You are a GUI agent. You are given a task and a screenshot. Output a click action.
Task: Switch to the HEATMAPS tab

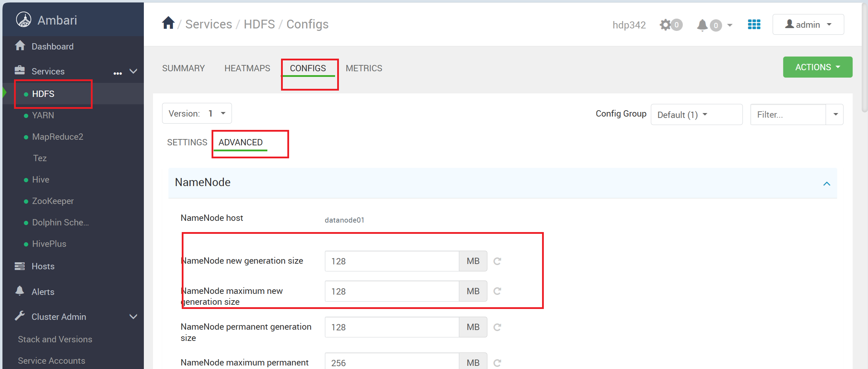247,68
